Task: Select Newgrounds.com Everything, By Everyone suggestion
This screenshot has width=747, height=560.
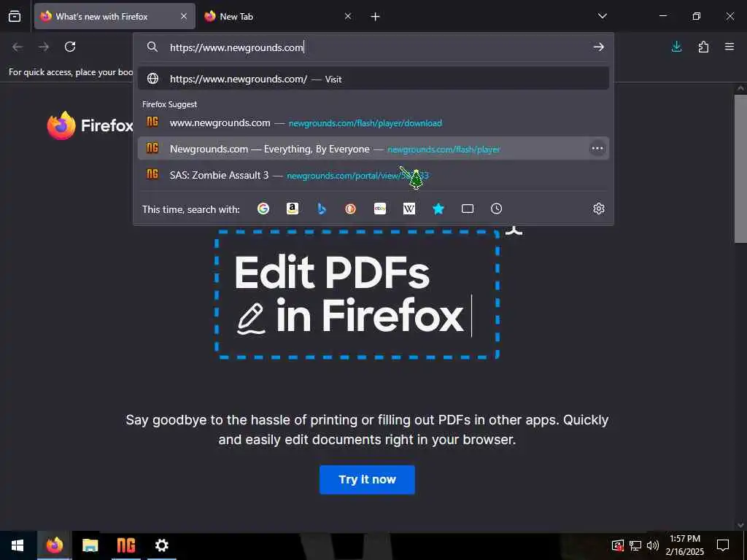Action: 373,149
